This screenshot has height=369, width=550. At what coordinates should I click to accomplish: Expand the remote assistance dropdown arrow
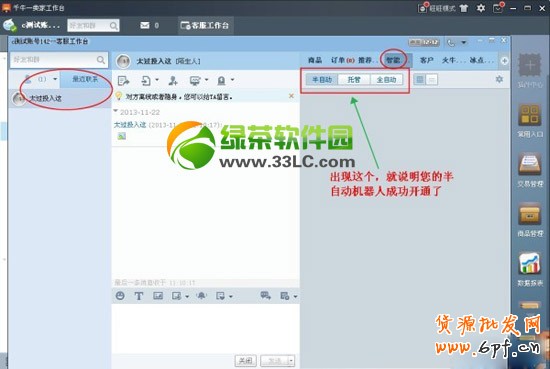(x=206, y=80)
